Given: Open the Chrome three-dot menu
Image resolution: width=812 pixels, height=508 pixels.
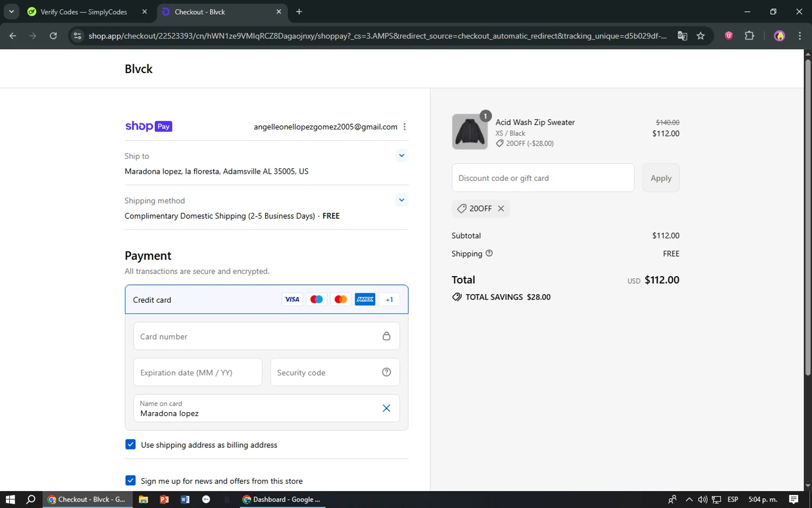Looking at the screenshot, I should [x=800, y=36].
